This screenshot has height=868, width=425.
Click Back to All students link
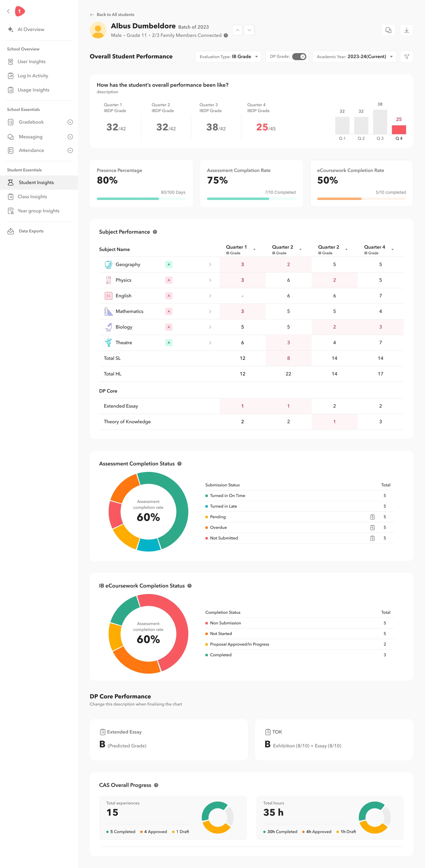(112, 14)
